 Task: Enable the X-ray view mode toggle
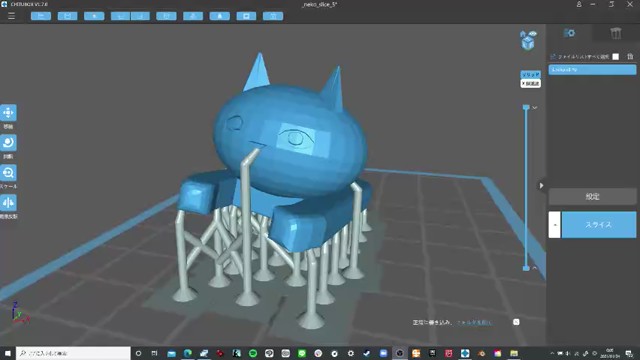point(531,83)
